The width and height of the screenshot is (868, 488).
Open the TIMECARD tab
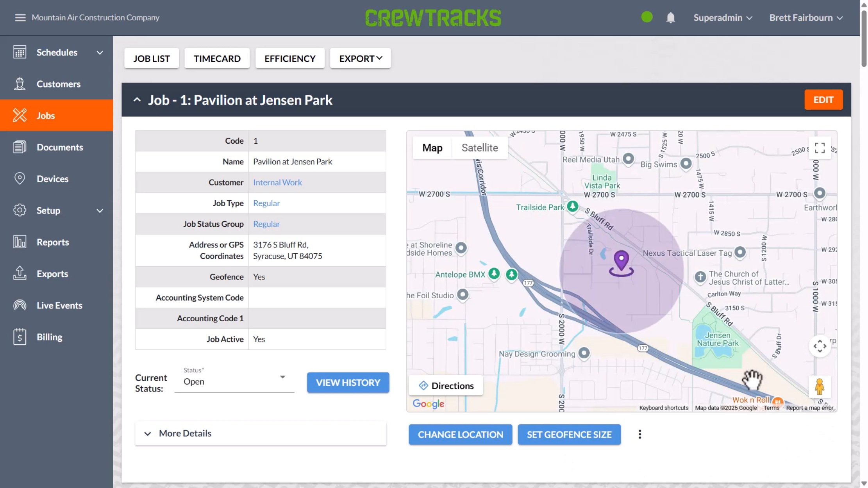coord(217,59)
